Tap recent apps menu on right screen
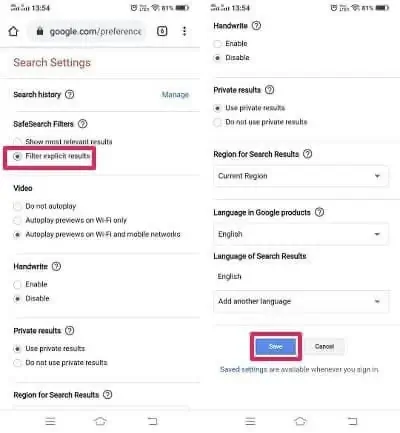The image size is (400, 433). pos(250,421)
